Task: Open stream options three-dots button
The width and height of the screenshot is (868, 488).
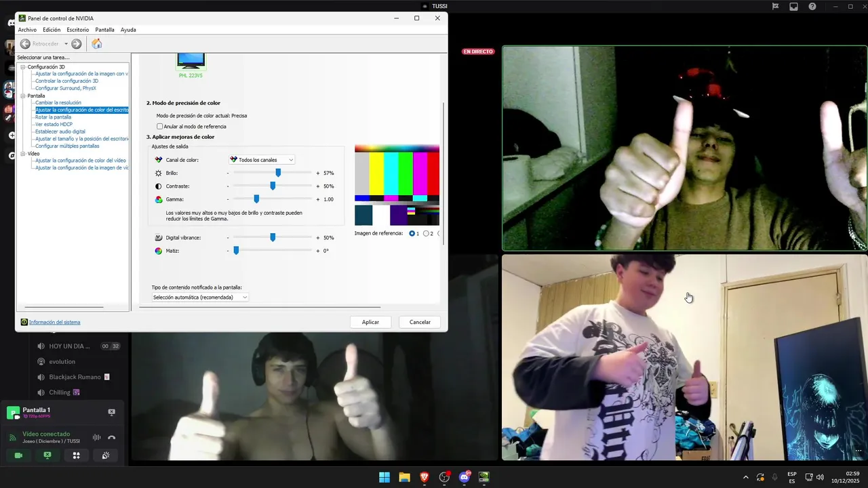Action: point(859,451)
